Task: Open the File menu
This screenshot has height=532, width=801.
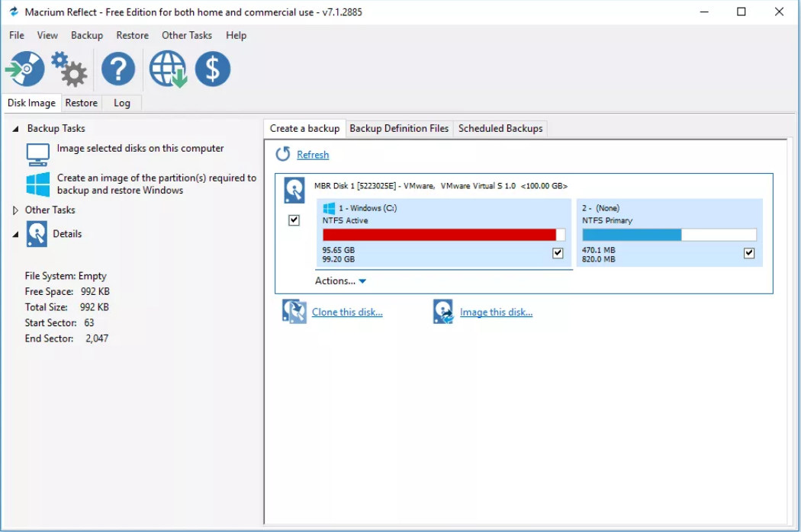Action: 16,35
